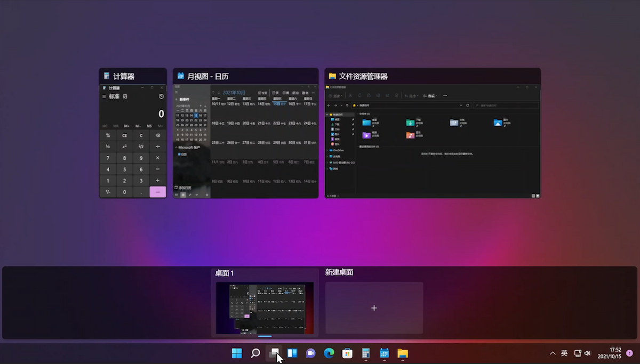
Task: Open the Widgets panel icon
Action: pos(292,353)
